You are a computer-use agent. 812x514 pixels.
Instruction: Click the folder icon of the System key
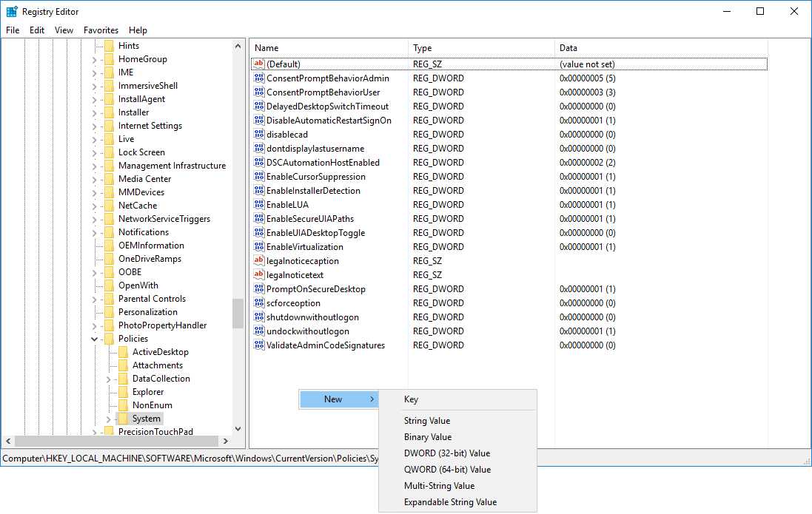124,419
